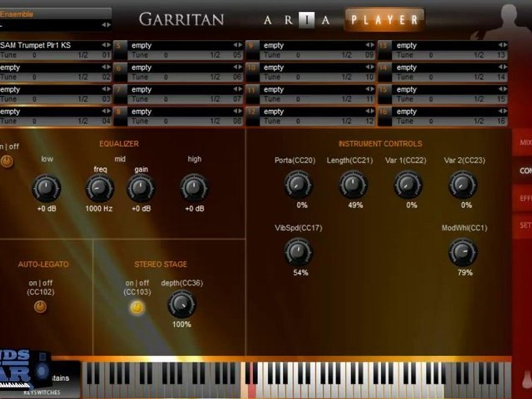Open instrument menu arrows for slot 9
Screen dimensions: 532x399
(370, 45)
